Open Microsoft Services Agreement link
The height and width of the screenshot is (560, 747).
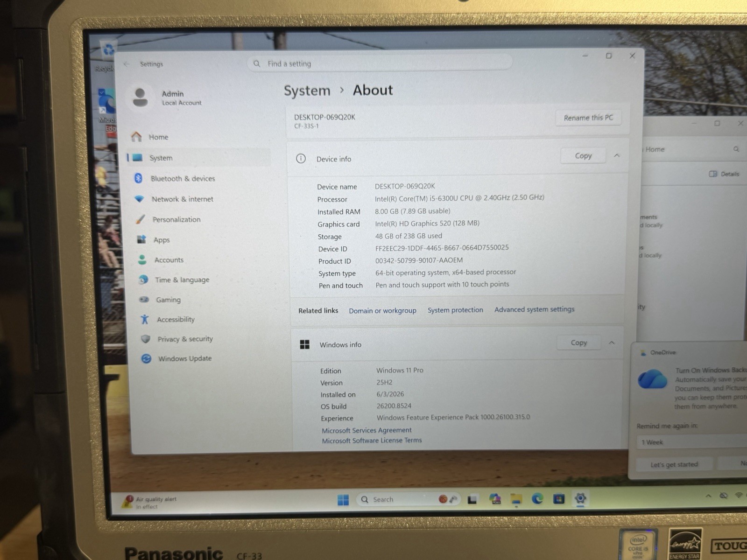pos(366,430)
